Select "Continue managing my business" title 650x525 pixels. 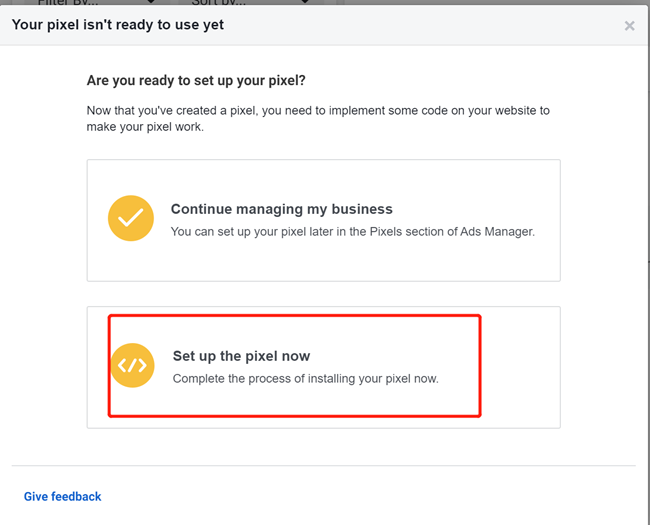281,209
